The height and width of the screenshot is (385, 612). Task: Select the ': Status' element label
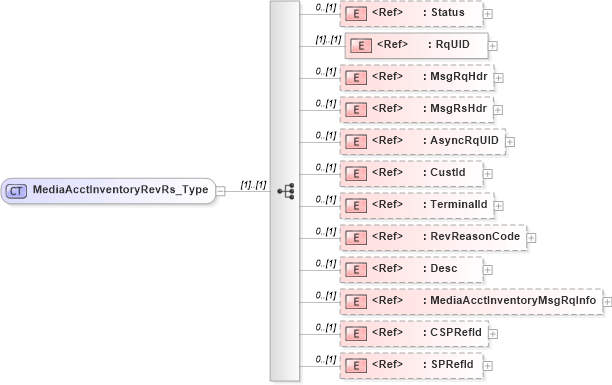(x=444, y=12)
